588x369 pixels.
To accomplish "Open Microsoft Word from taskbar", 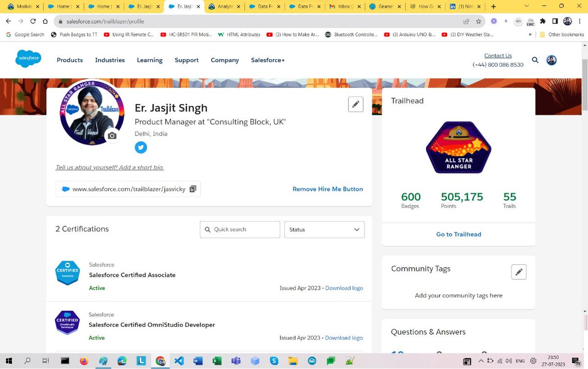I will tap(198, 361).
